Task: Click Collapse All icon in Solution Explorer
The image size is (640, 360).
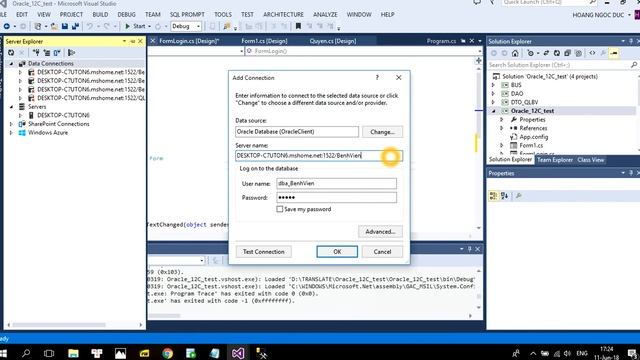Action: click(567, 53)
